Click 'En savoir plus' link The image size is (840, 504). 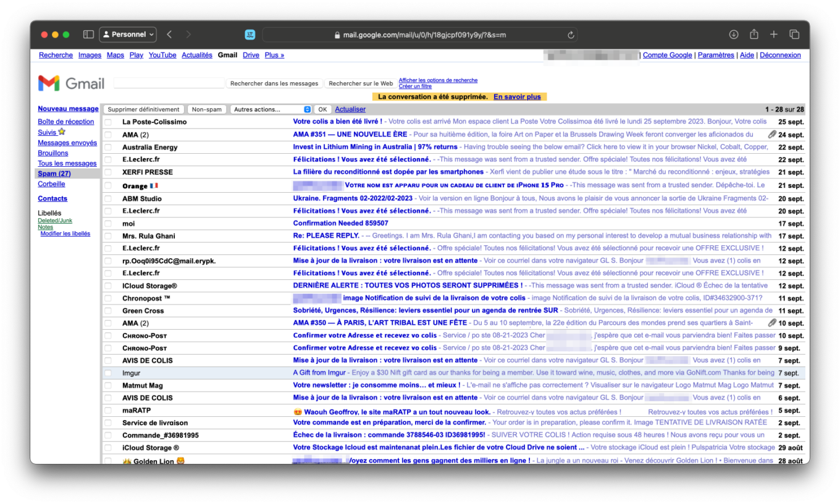(x=517, y=97)
